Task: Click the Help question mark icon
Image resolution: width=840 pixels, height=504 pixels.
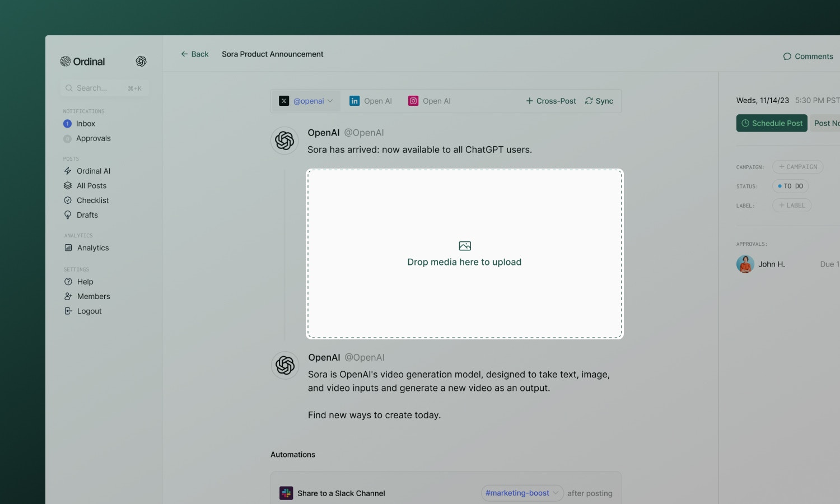Action: coord(68,282)
